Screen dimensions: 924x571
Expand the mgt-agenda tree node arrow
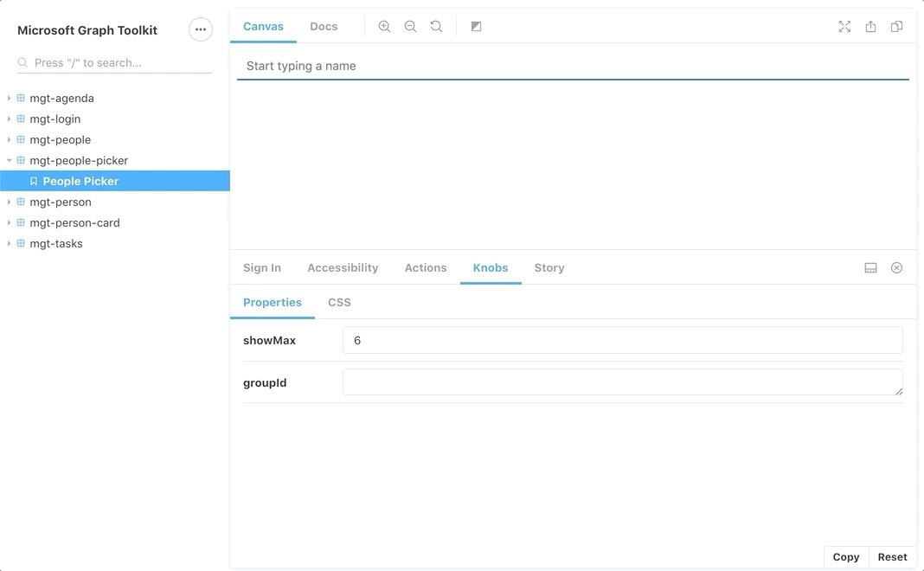[x=9, y=98]
